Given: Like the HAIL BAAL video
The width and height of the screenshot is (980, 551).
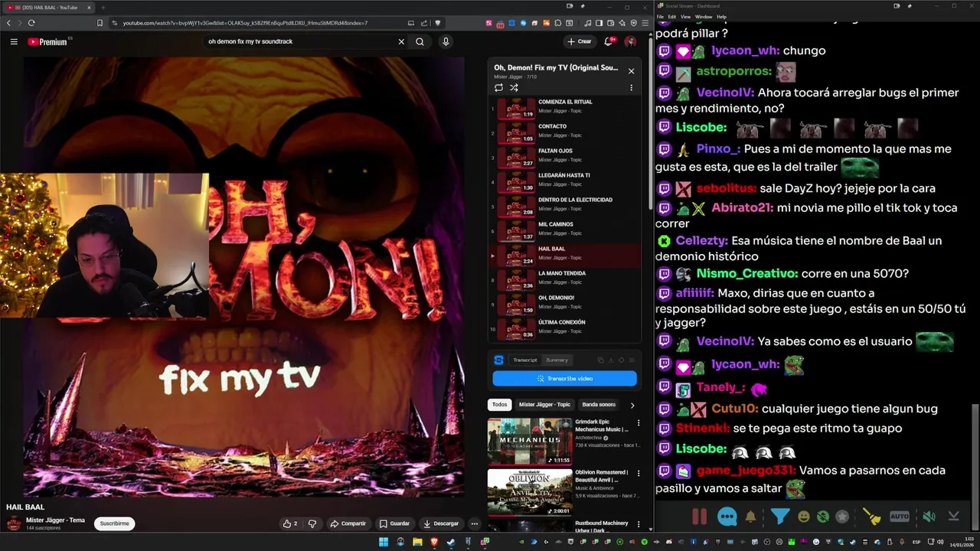Looking at the screenshot, I should point(290,523).
